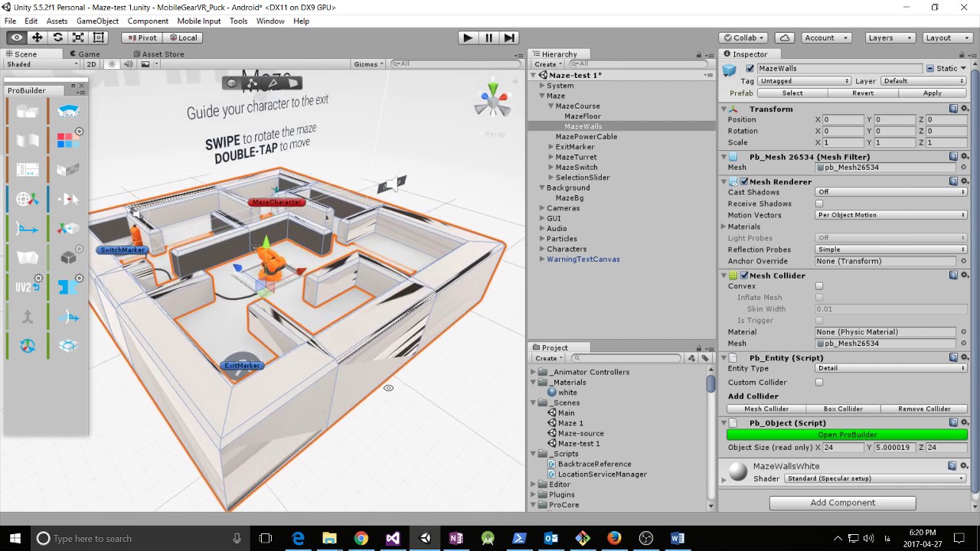Select the Move tool in toolbar

[37, 37]
